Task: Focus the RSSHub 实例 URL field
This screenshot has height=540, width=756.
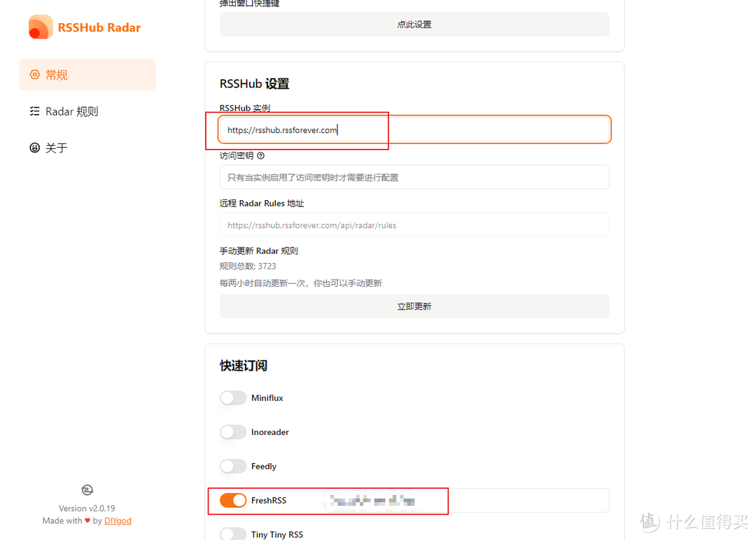Action: 414,129
